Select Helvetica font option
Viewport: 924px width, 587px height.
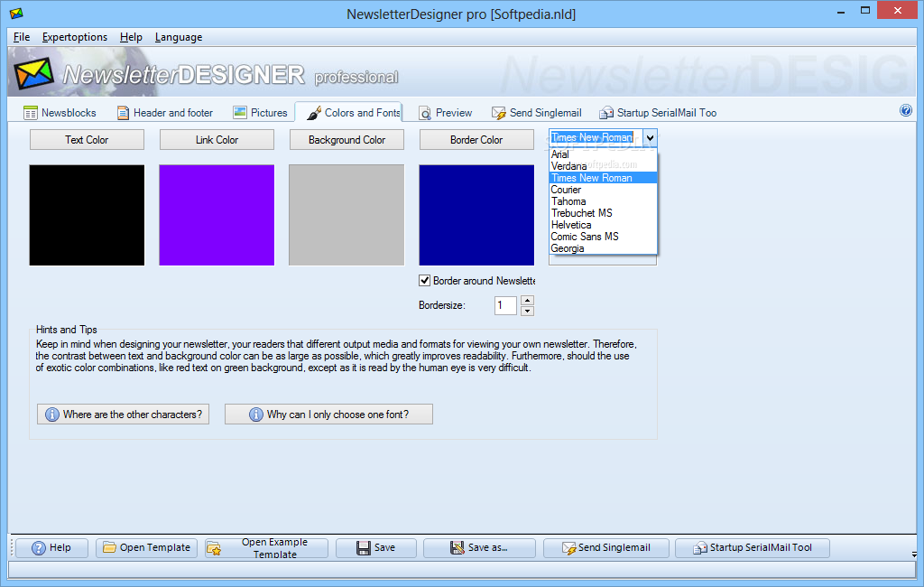point(603,225)
